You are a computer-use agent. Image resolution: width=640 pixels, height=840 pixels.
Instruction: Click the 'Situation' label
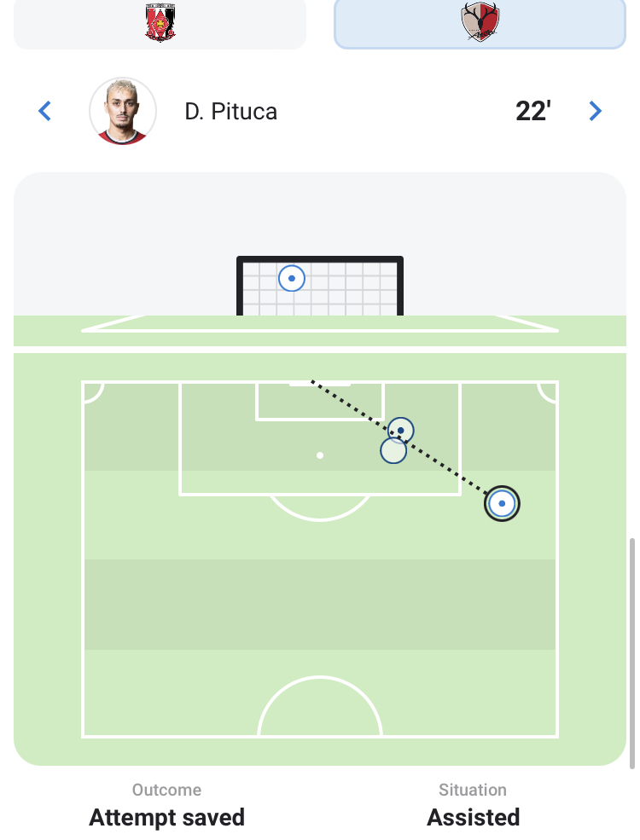point(473,790)
